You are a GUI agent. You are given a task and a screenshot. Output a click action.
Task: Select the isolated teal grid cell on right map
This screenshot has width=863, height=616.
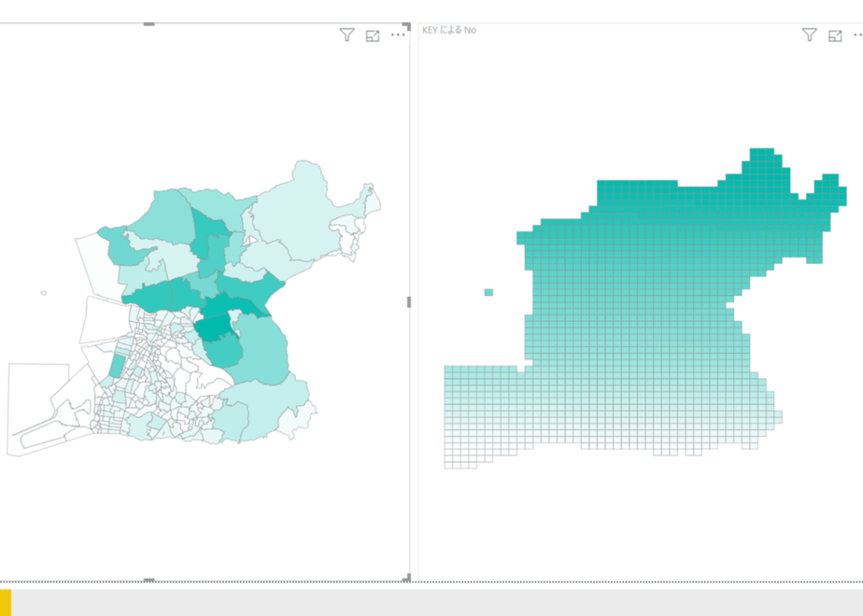coord(488,293)
